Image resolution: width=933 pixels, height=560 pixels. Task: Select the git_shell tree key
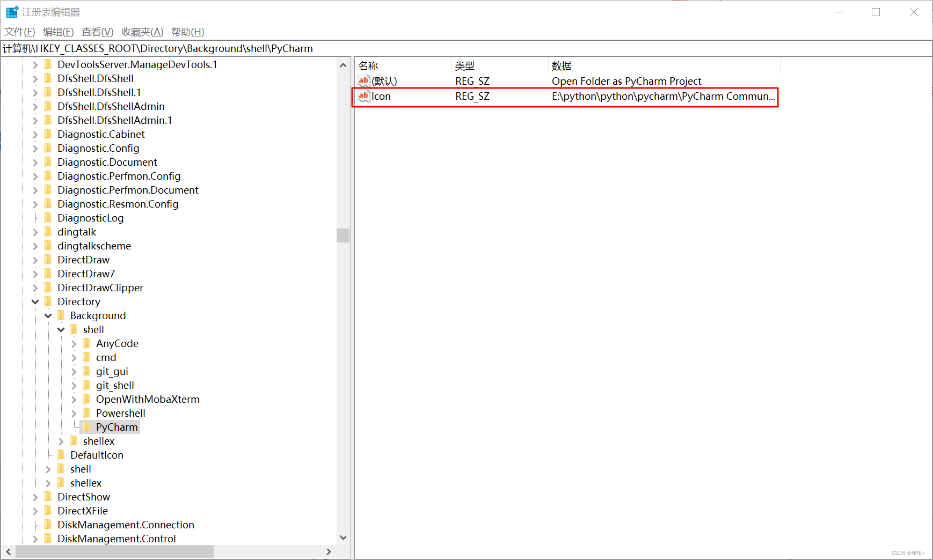115,385
